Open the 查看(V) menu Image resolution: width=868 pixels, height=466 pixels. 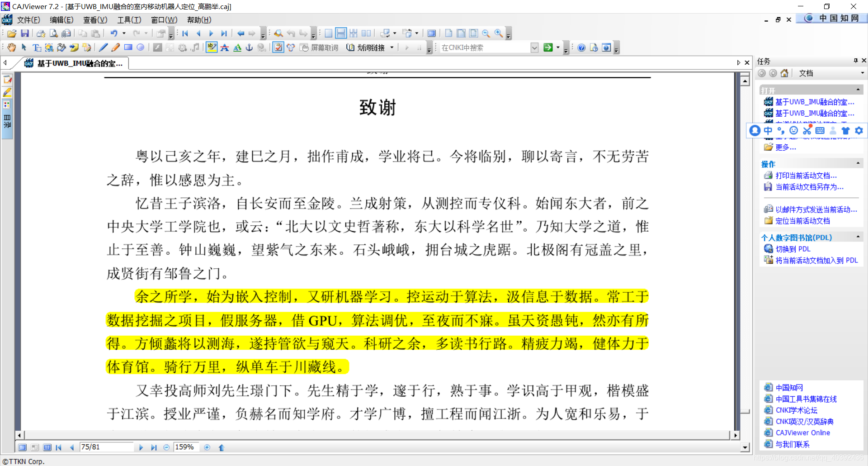pyautogui.click(x=95, y=20)
